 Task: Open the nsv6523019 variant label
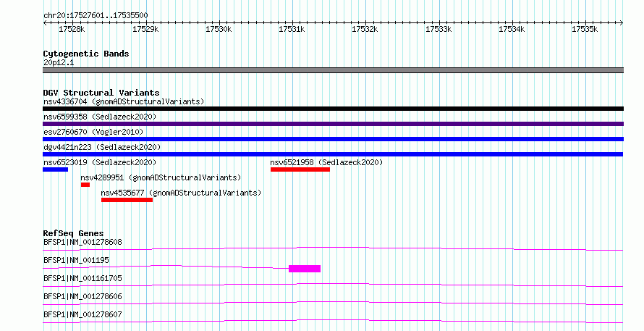(x=100, y=162)
